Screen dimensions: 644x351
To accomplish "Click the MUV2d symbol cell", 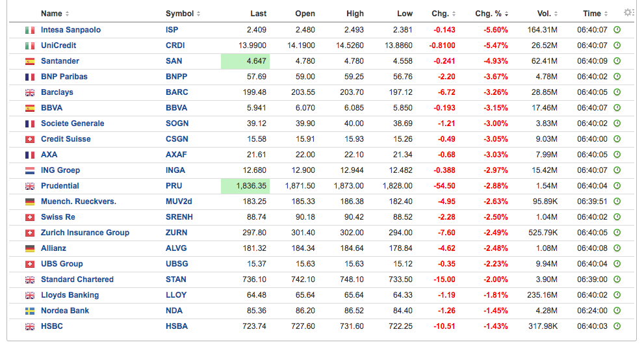I will 179,201.
